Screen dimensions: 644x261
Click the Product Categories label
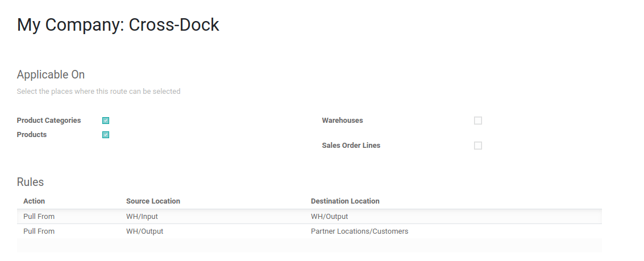(49, 121)
